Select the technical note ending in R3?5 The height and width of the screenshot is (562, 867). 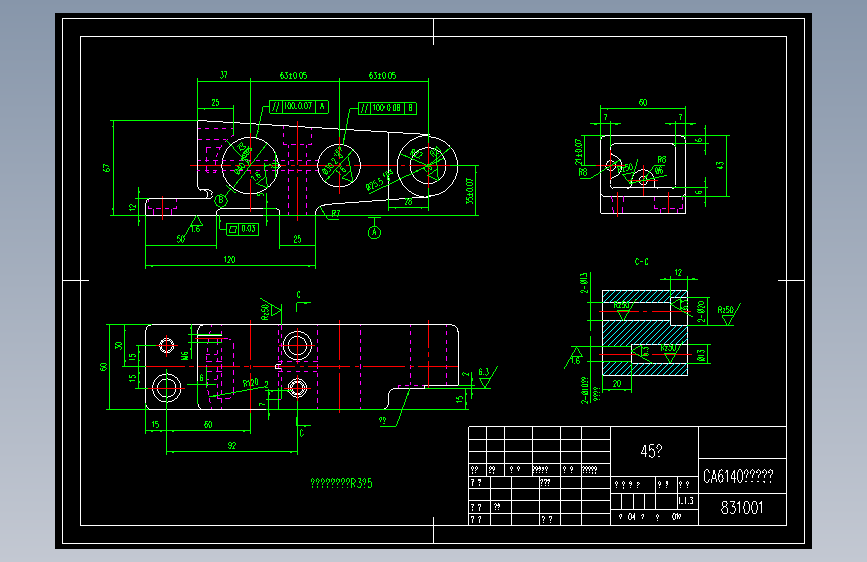point(341,483)
